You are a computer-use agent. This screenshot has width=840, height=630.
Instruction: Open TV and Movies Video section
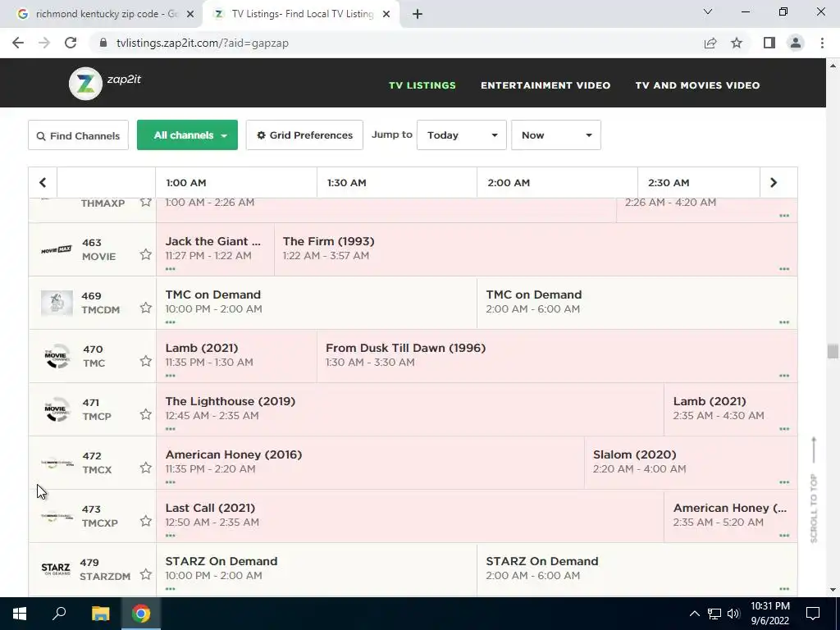point(697,85)
